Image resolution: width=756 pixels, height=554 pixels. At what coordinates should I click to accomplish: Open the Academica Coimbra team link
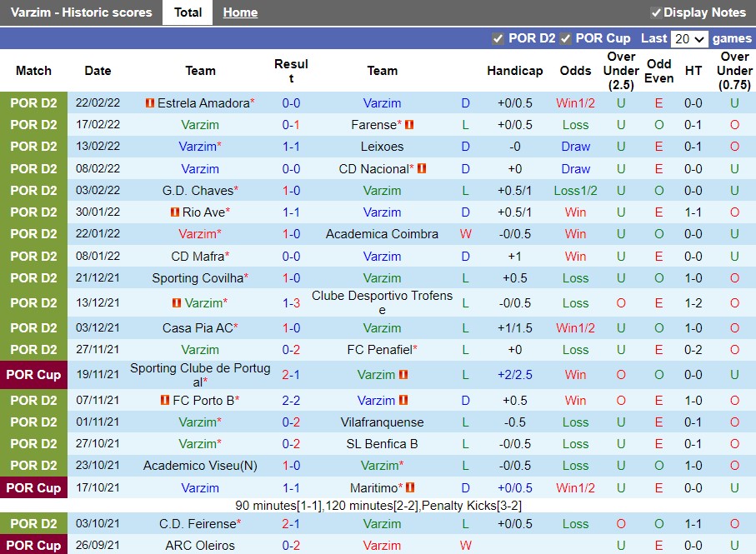pos(382,233)
